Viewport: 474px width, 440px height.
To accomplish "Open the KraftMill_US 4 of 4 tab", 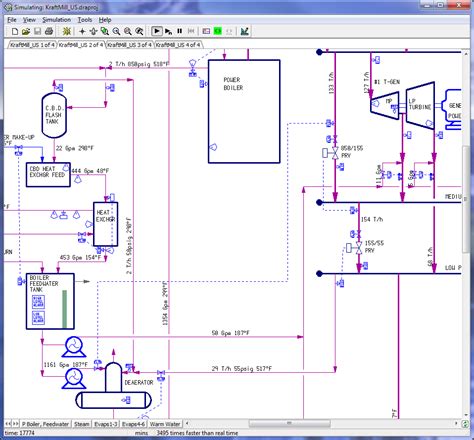I will click(x=178, y=45).
